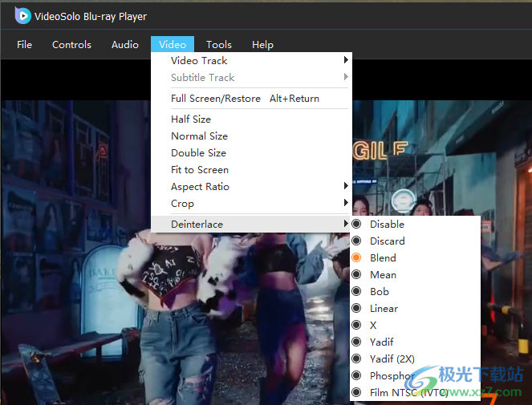This screenshot has width=532, height=405.
Task: Select Film NTSC (IVTC) deinterlace mode
Action: pos(415,392)
